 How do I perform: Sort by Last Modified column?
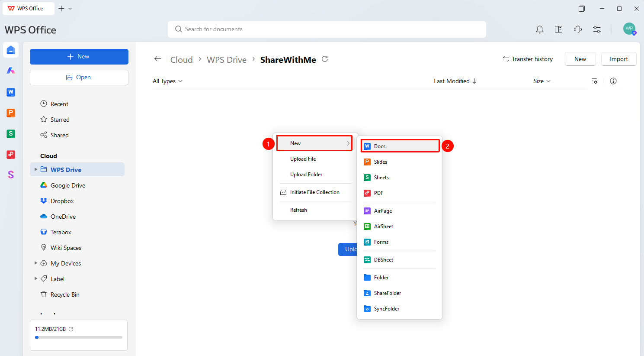tap(455, 81)
